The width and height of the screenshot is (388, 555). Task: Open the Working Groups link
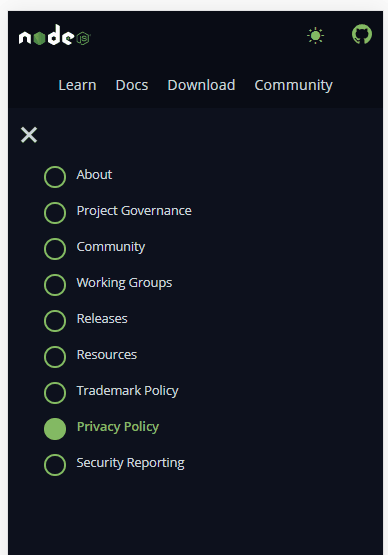pyautogui.click(x=124, y=283)
